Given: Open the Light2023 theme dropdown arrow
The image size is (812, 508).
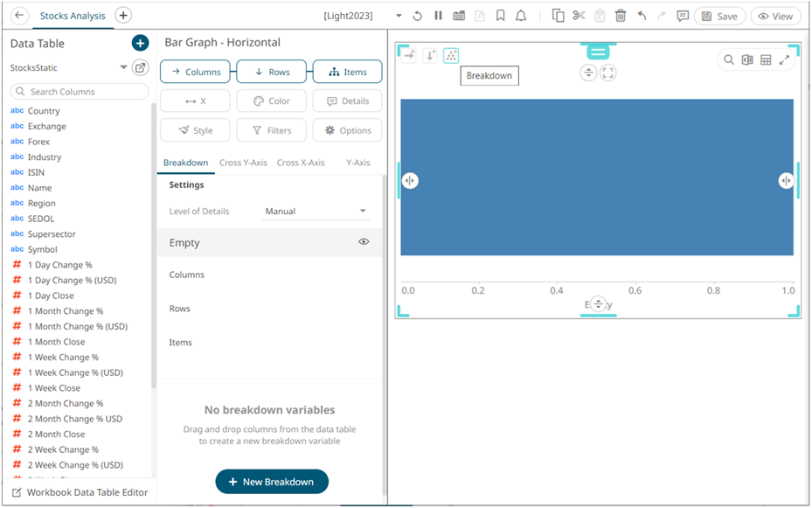Looking at the screenshot, I should [x=399, y=16].
